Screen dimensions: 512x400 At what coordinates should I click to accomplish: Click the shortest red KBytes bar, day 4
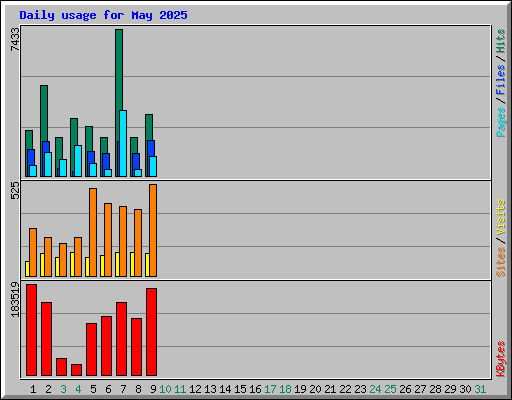point(76,370)
